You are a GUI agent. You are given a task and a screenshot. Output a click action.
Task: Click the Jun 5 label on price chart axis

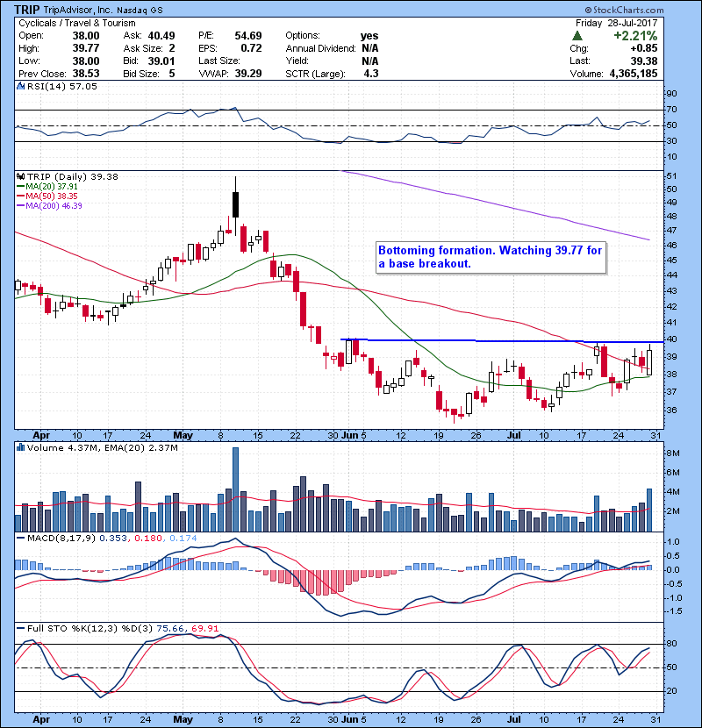(x=354, y=436)
